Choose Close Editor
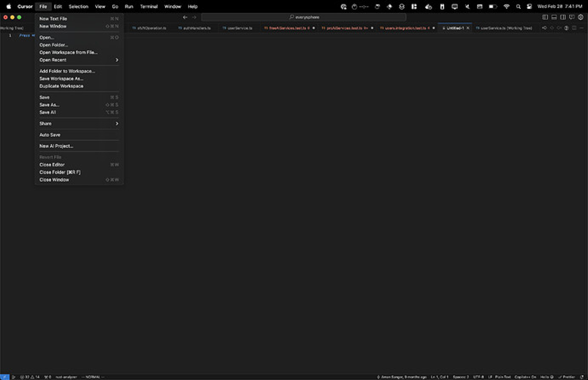The width and height of the screenshot is (588, 380). 79,165
